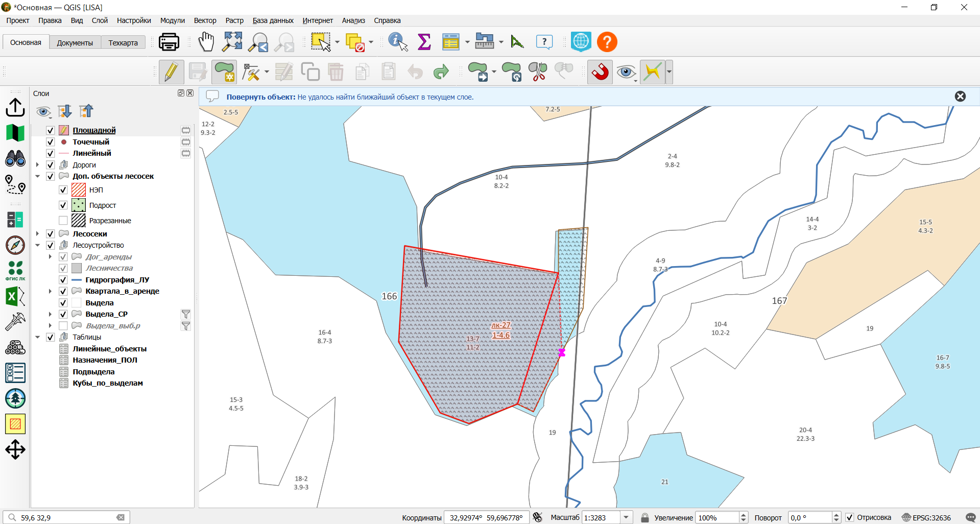Screen dimensions: 980x524
Task: Open the orange help question icon
Action: coord(607,42)
